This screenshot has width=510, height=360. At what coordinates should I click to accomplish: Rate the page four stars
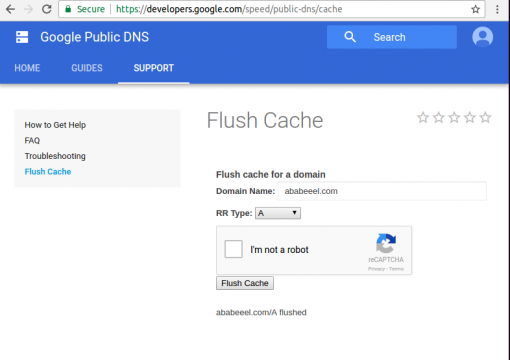(x=470, y=118)
